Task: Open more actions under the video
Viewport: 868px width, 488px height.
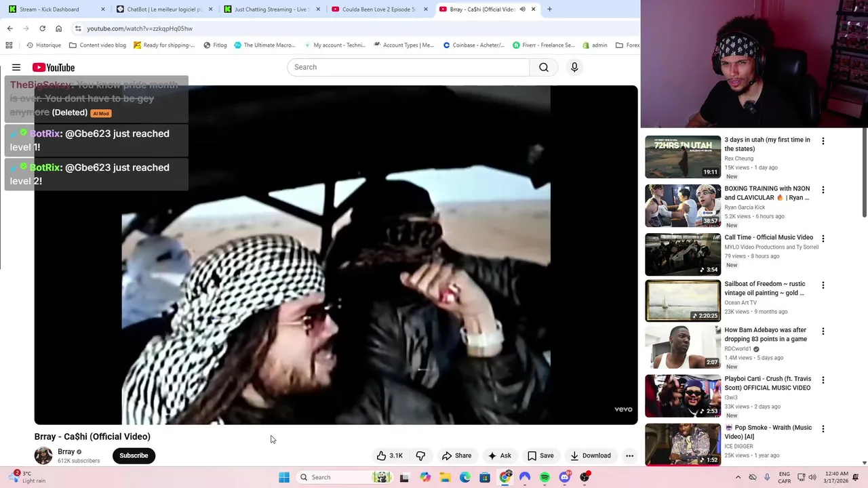Action: [629, 455]
